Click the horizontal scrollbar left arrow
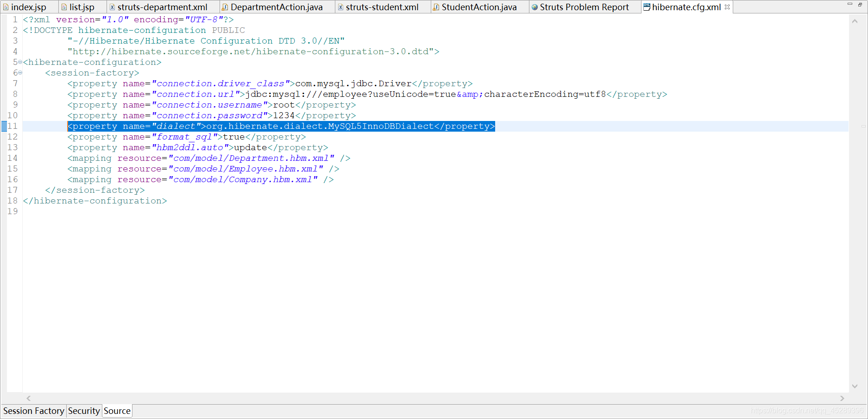The width and height of the screenshot is (868, 419). [29, 398]
